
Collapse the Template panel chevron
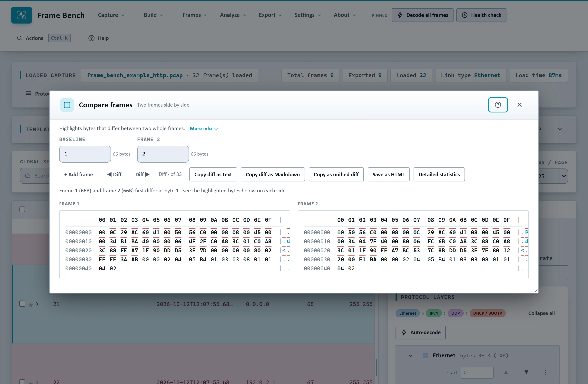click(560, 129)
